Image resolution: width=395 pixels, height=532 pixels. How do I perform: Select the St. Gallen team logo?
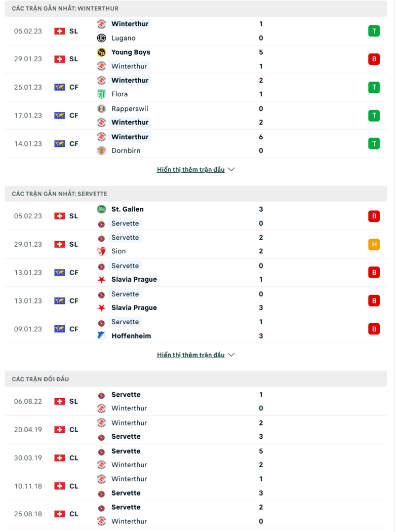tap(101, 209)
